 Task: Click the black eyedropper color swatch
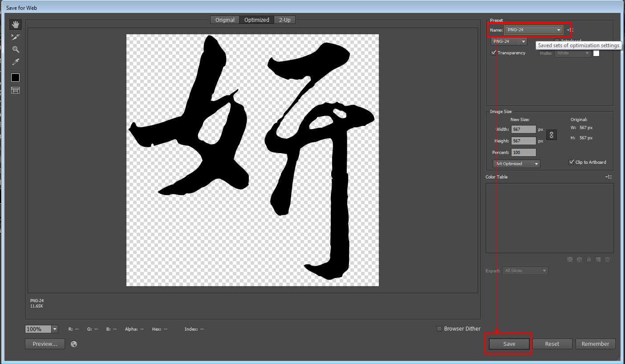pos(16,77)
